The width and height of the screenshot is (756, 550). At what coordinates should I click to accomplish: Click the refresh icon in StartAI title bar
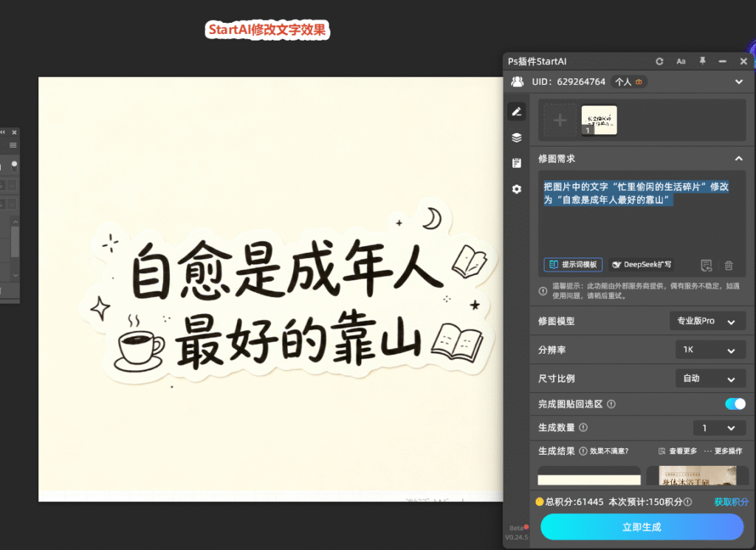[x=659, y=61]
